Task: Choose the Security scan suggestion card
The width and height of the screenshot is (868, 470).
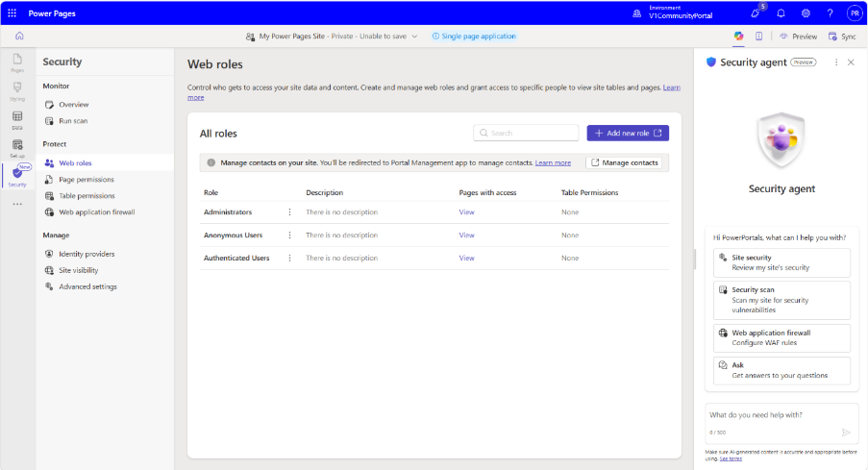Action: pos(781,300)
